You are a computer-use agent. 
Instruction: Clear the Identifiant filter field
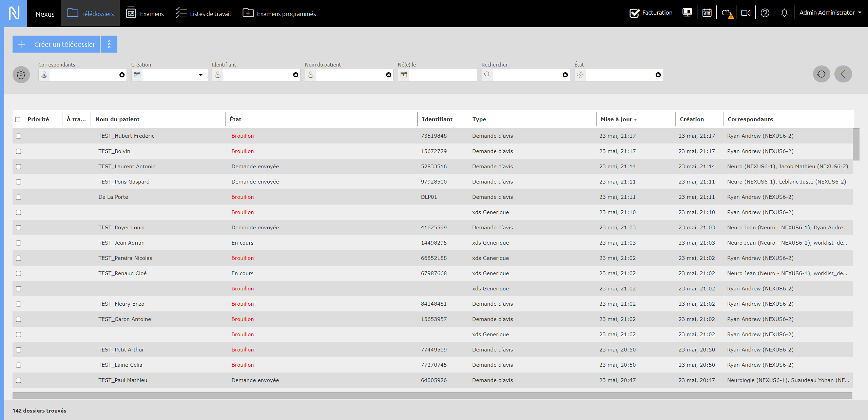296,75
